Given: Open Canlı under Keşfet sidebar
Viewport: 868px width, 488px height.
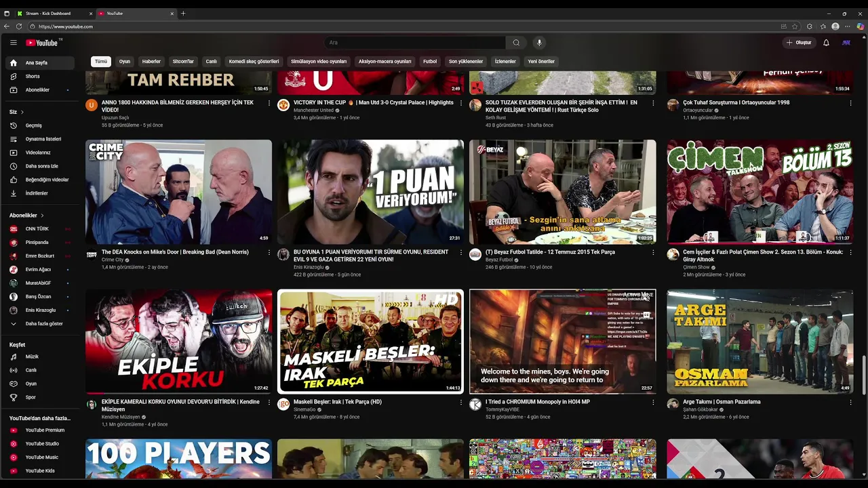Looking at the screenshot, I should click(x=41, y=370).
